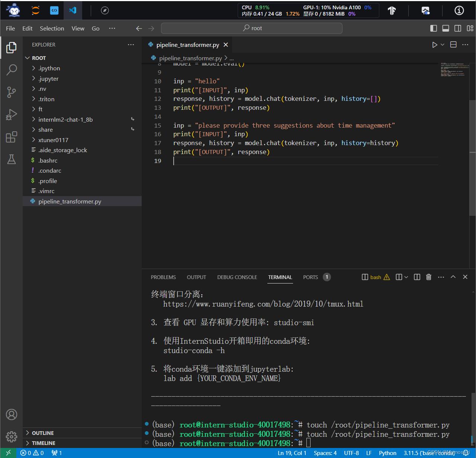The width and height of the screenshot is (476, 458).
Task: Click the Jupyter icon in top bar
Action: (36, 10)
